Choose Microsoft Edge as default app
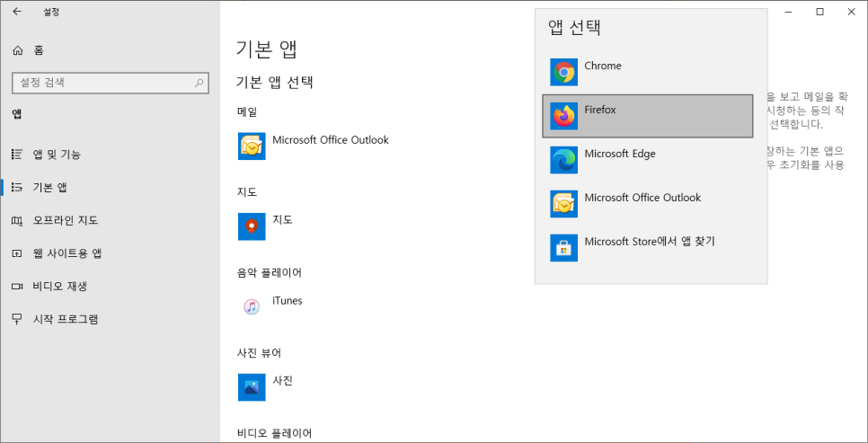868x443 pixels. (648, 160)
